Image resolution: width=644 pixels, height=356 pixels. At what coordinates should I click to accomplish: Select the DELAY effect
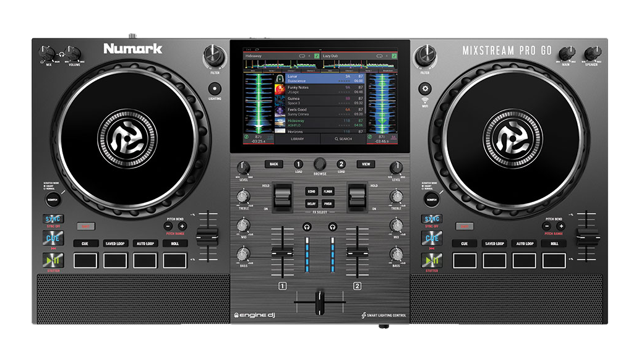tap(311, 203)
